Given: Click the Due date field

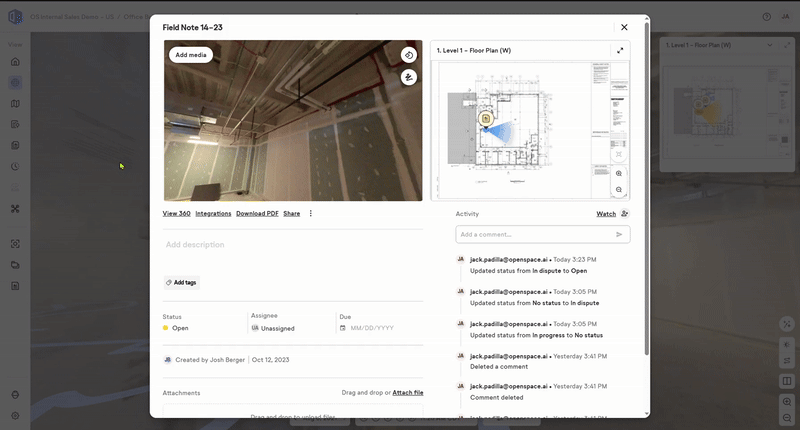Looking at the screenshot, I should pos(367,328).
